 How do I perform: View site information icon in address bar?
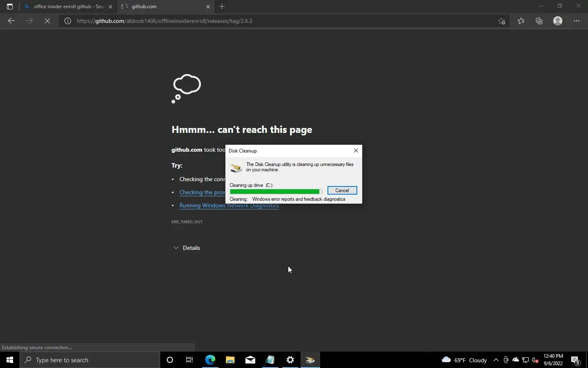pyautogui.click(x=68, y=21)
